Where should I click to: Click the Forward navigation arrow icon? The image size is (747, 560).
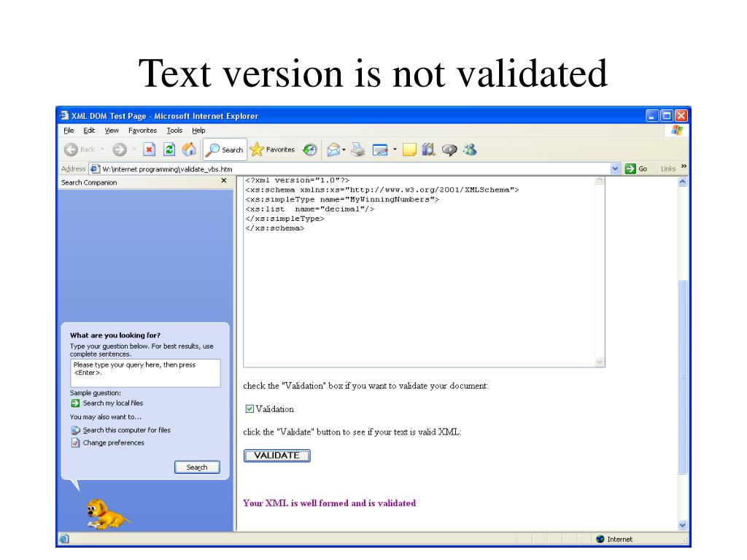coord(120,149)
